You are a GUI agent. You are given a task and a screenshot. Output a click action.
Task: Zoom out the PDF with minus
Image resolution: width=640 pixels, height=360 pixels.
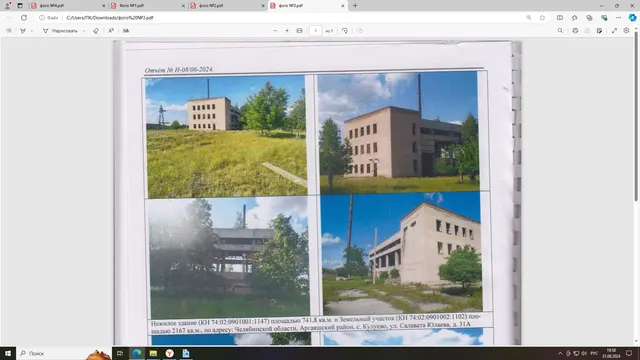(275, 31)
